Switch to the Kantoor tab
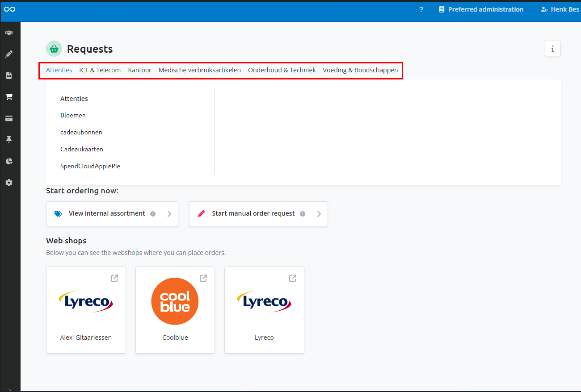The image size is (581, 392). point(139,70)
